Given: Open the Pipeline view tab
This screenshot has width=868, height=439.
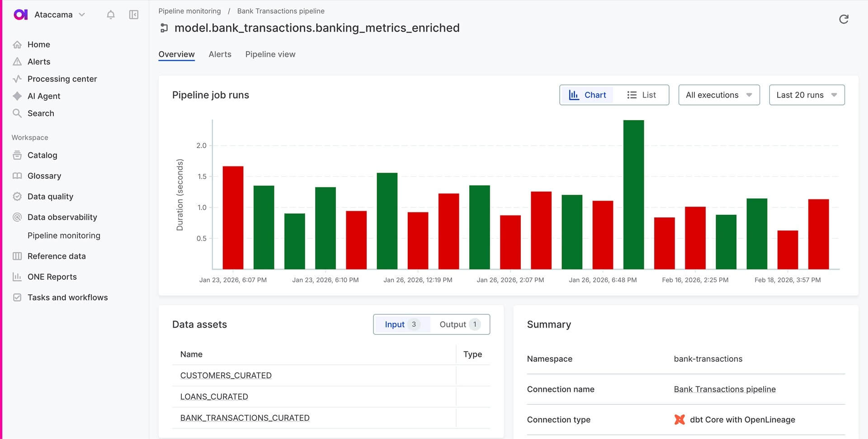Looking at the screenshot, I should (270, 54).
